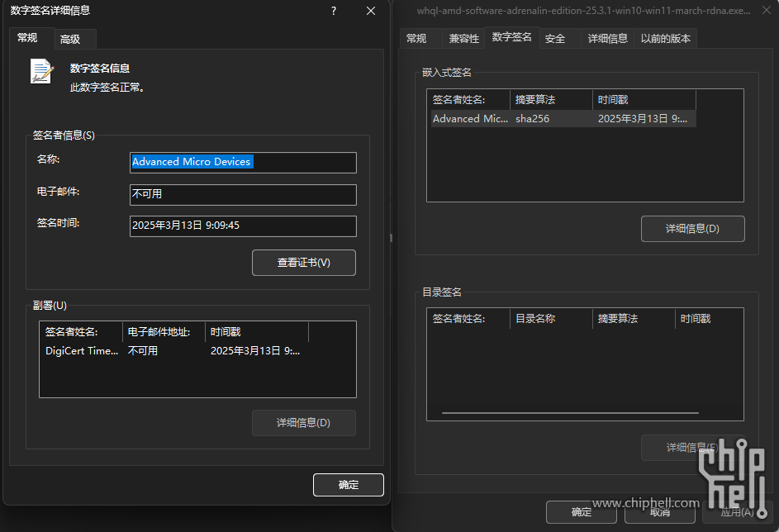Click 摘要算法 header in catalog signature list

[x=634, y=319]
